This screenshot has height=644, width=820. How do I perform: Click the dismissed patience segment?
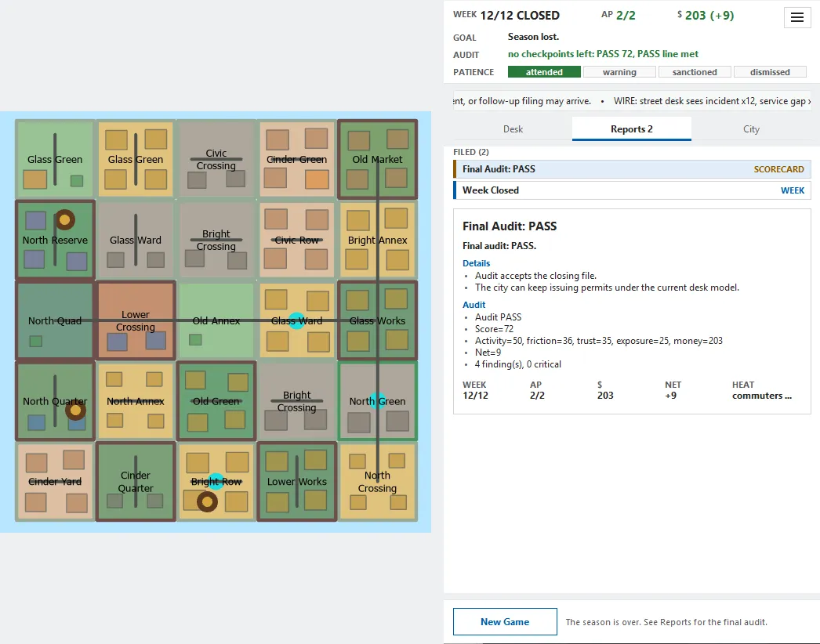(771, 72)
